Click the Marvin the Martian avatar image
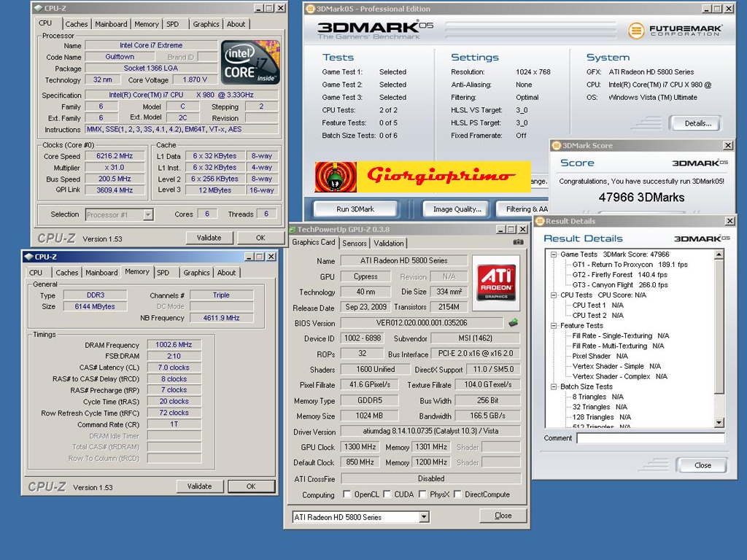747x560 pixels. pyautogui.click(x=336, y=176)
